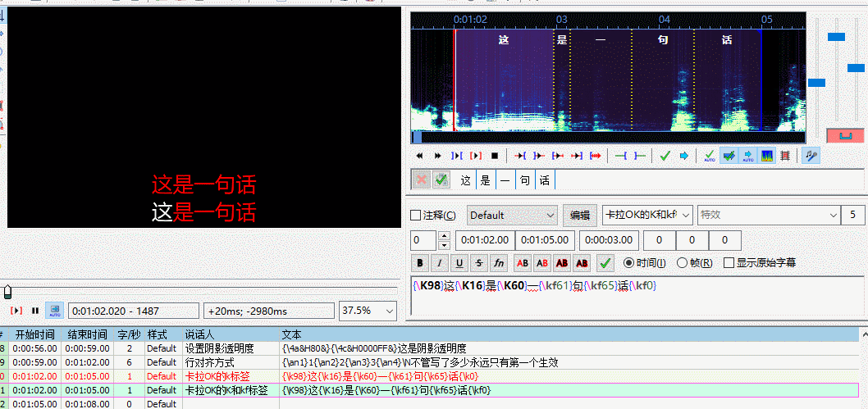Select syllable 句 in karaoke bar

coord(525,180)
